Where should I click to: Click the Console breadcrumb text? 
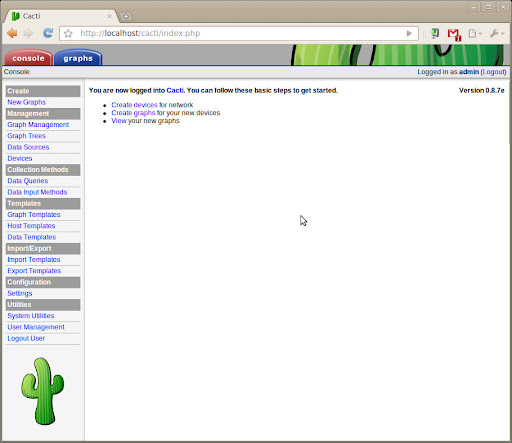click(x=17, y=72)
